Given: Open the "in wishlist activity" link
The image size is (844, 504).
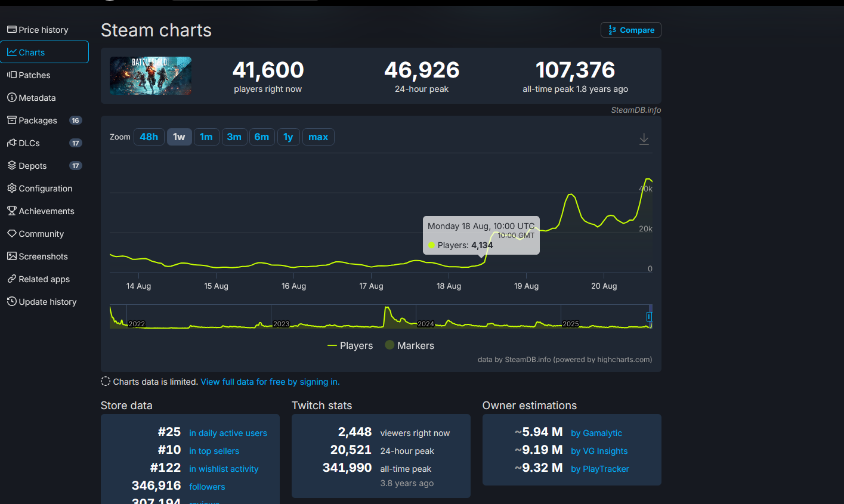Looking at the screenshot, I should pyautogui.click(x=224, y=469).
